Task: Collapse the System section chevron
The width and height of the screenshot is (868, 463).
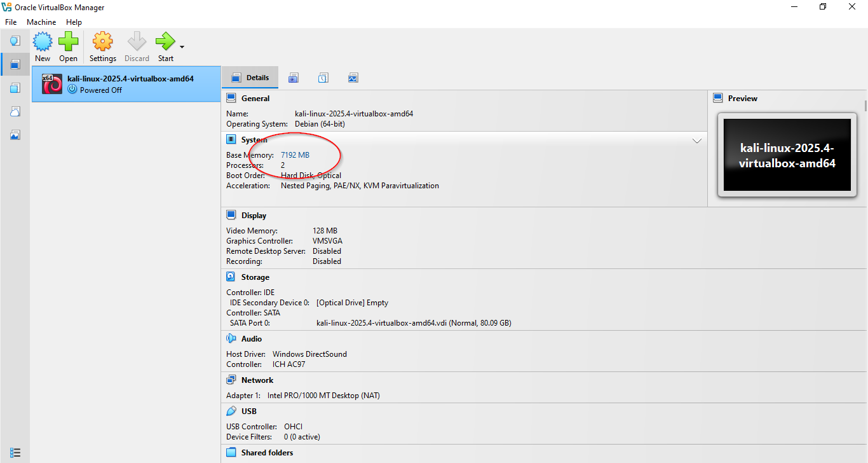Action: point(696,141)
